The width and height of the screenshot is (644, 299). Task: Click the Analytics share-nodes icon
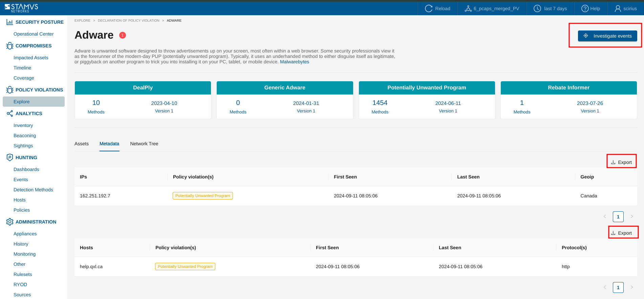10,113
